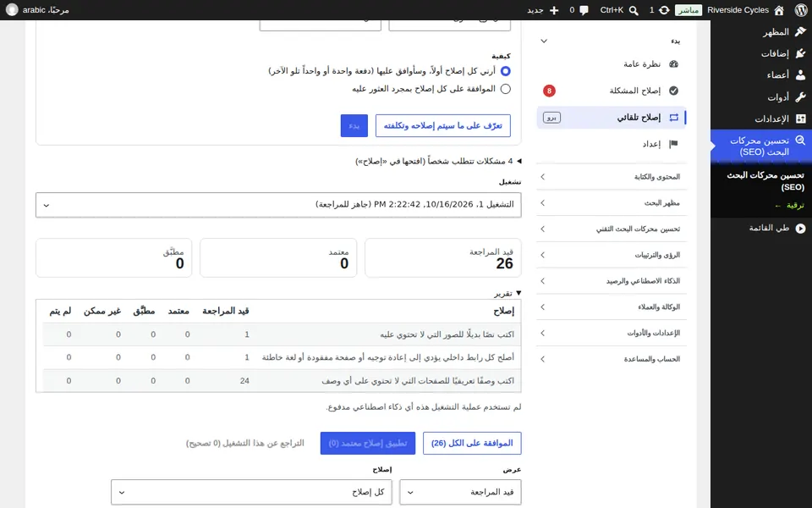
Task: Click التراجع عن هذا التشغيل link
Action: tap(245, 443)
